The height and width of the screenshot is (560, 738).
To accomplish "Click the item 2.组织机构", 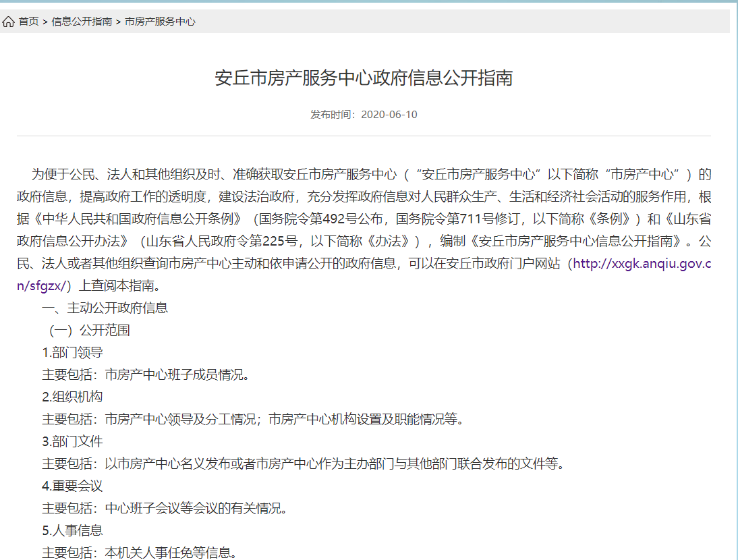I will point(72,397).
